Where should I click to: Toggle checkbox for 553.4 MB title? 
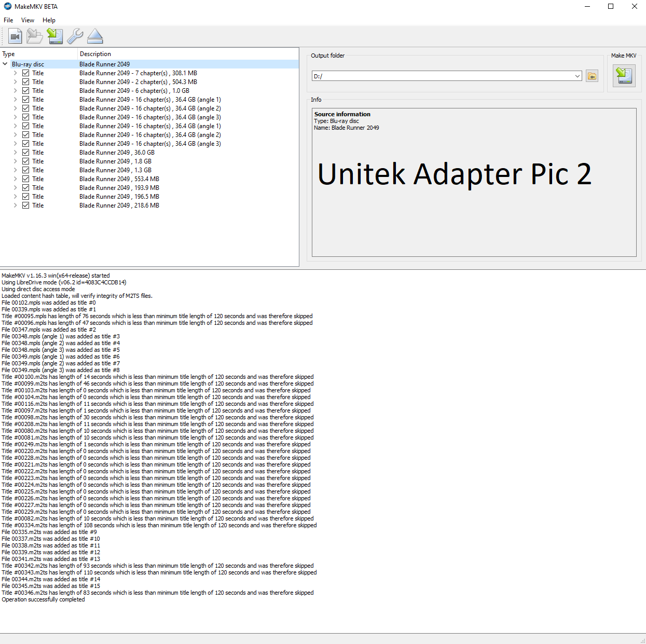click(25, 179)
